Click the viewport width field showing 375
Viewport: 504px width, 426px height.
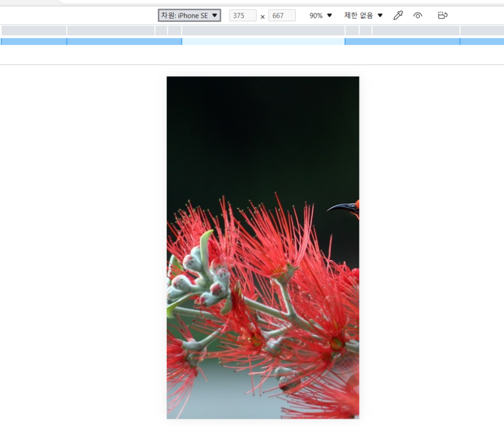[x=243, y=16]
